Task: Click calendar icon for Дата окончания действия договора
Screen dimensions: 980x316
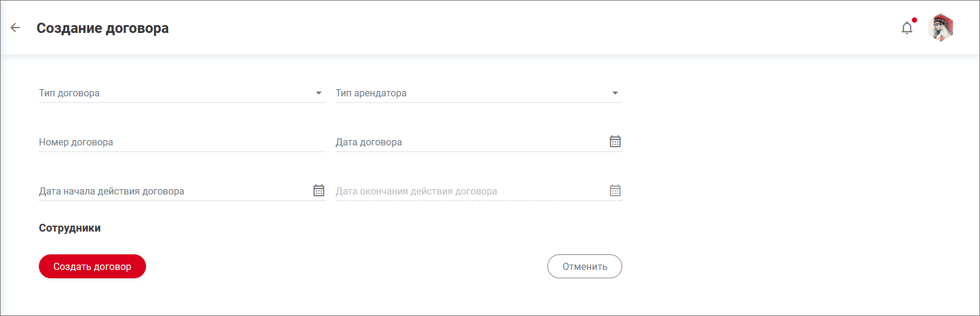Action: point(615,191)
